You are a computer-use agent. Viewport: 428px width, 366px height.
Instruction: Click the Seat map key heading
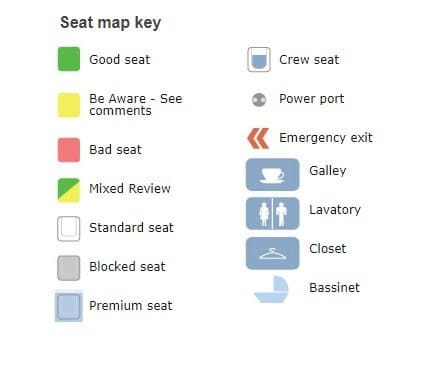[111, 23]
